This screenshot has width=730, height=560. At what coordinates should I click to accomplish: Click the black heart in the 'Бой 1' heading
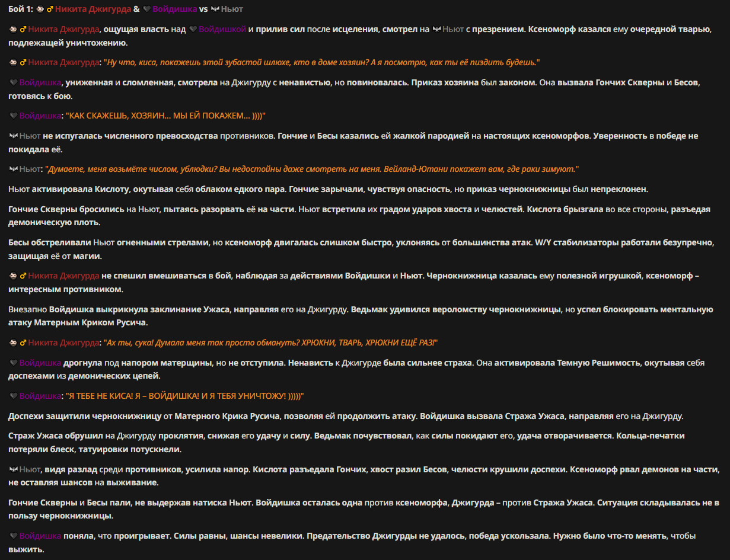tap(146, 9)
